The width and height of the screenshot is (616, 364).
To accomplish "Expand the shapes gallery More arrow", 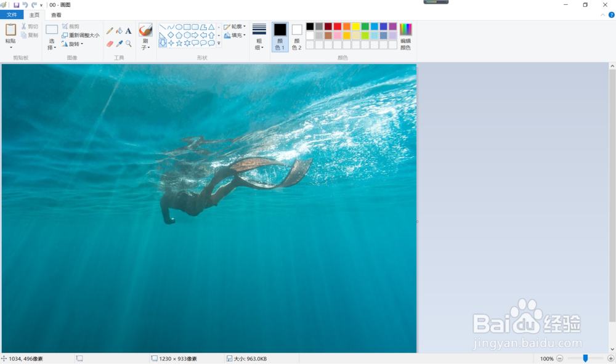I will [x=219, y=44].
